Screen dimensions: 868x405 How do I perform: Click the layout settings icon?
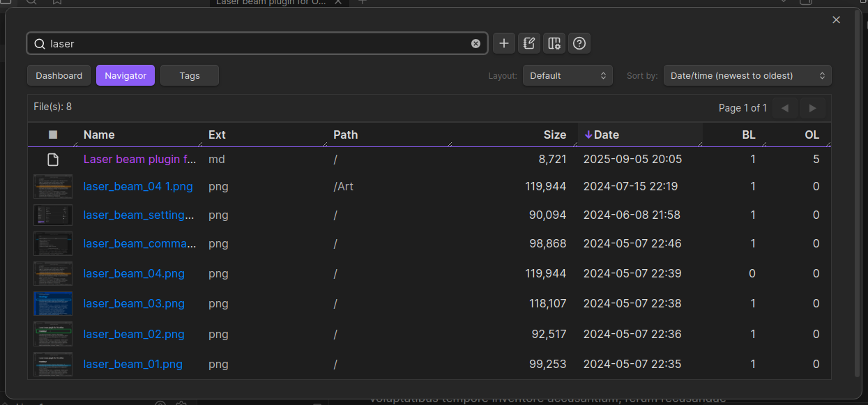[554, 43]
